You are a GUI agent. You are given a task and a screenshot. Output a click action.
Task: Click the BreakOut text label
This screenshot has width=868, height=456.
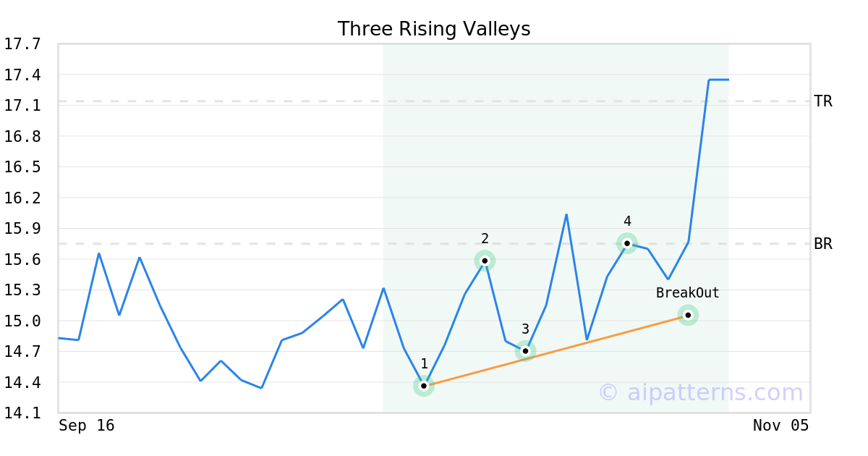[688, 293]
